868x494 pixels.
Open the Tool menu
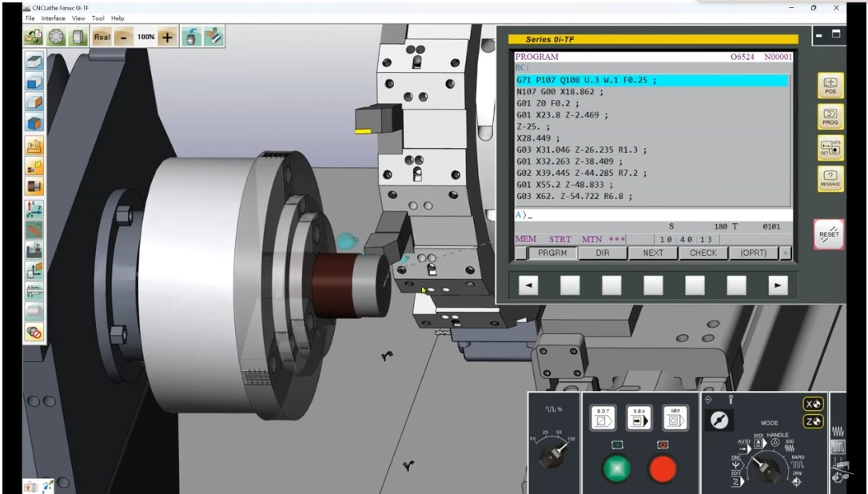[98, 18]
